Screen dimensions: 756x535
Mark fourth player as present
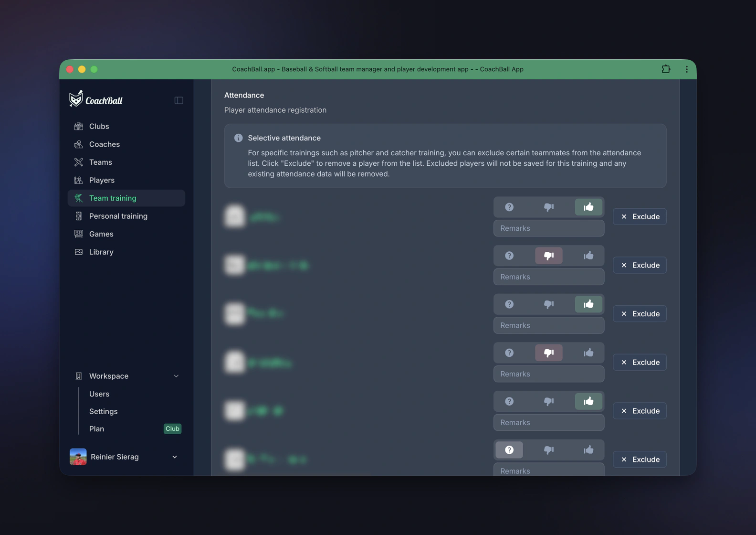[x=588, y=353]
